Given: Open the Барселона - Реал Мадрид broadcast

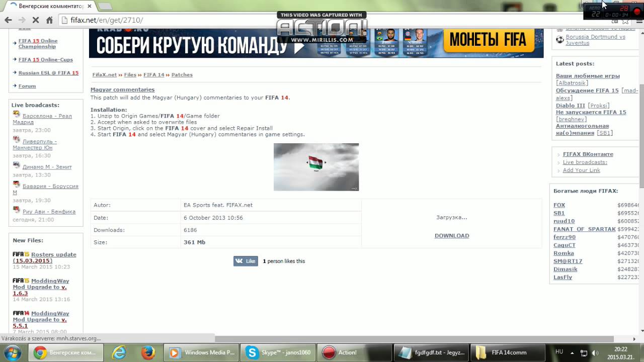Looking at the screenshot, I should 42,119.
